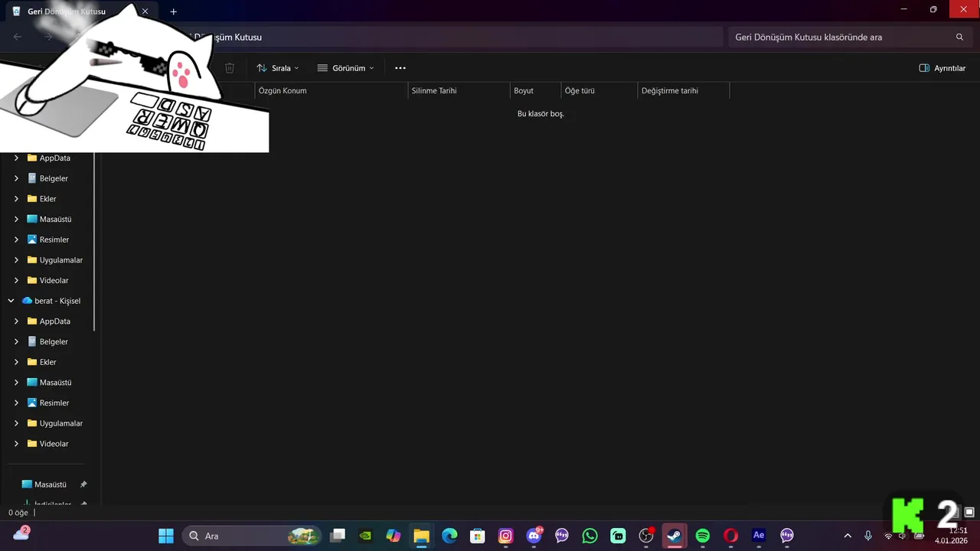This screenshot has width=980, height=551.
Task: Click the '0 öğe' status text
Action: 18,513
